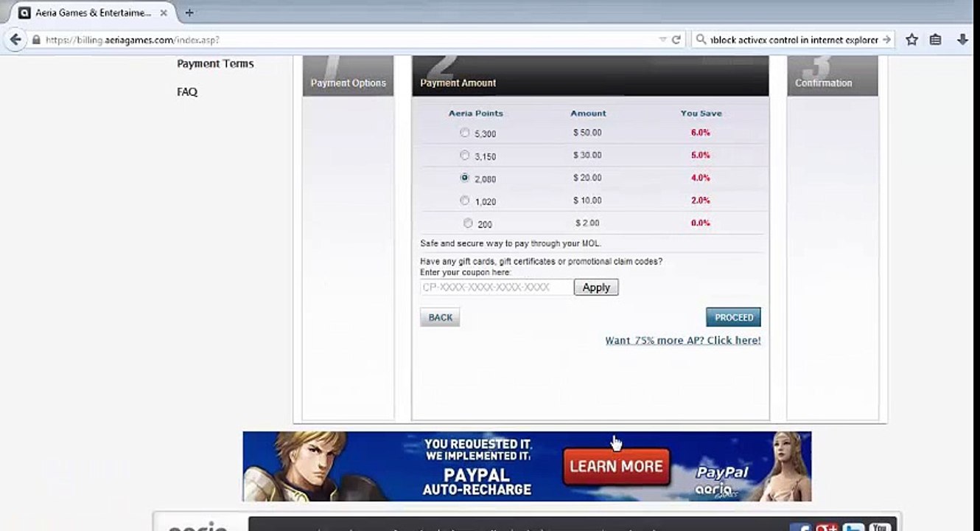The height and width of the screenshot is (531, 980).
Task: Focus the browser search box
Action: click(794, 40)
